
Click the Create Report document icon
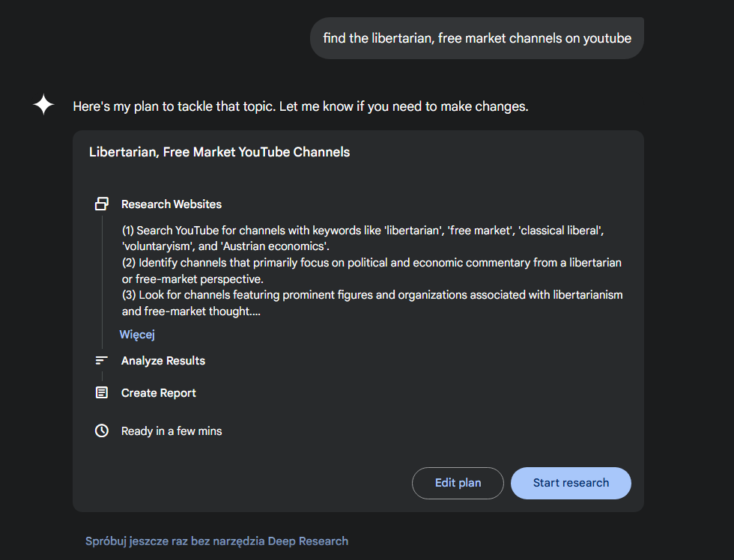click(102, 392)
